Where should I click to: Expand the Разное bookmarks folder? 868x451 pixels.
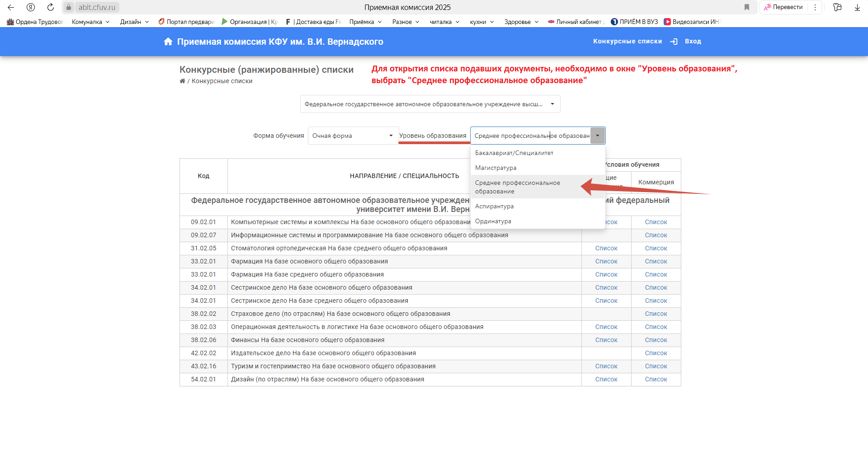(x=406, y=22)
